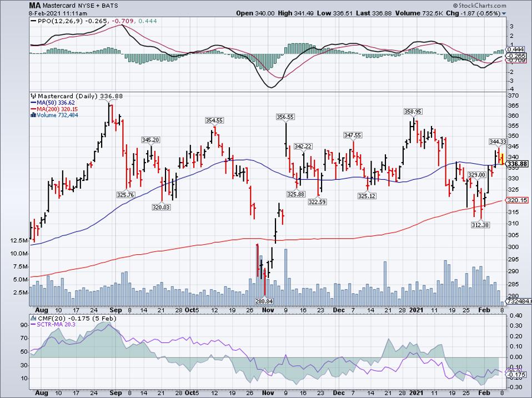
Task: Select the Volume 732.5K header value
Action: [419, 13]
